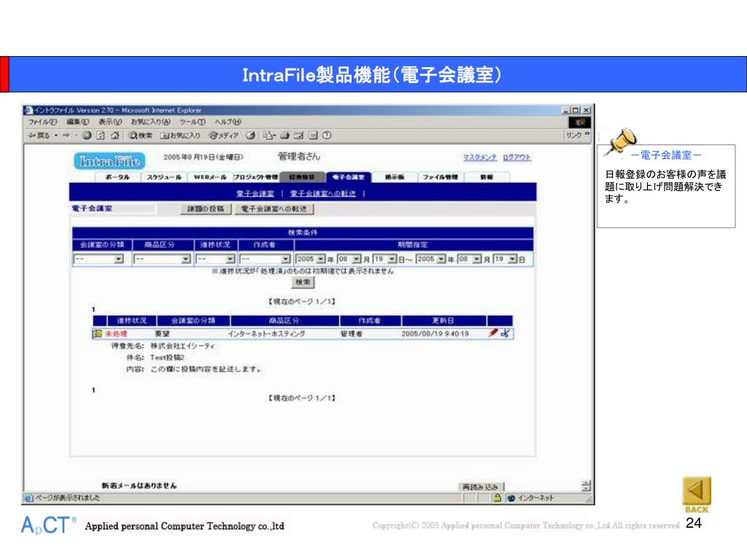The height and width of the screenshot is (560, 747).
Task: Click the Intra File logo
Action: pyautogui.click(x=109, y=161)
